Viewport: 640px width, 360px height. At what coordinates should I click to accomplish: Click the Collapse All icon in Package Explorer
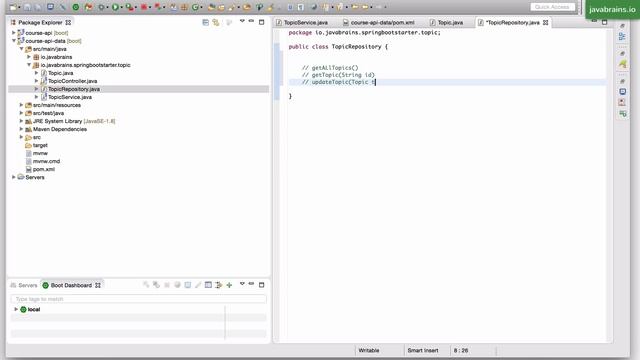point(205,22)
